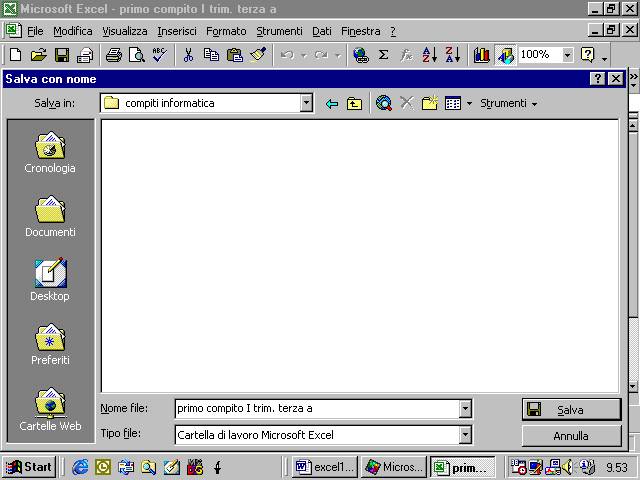The height and width of the screenshot is (480, 640).
Task: Select Desktop in the places bar
Action: click(x=50, y=280)
